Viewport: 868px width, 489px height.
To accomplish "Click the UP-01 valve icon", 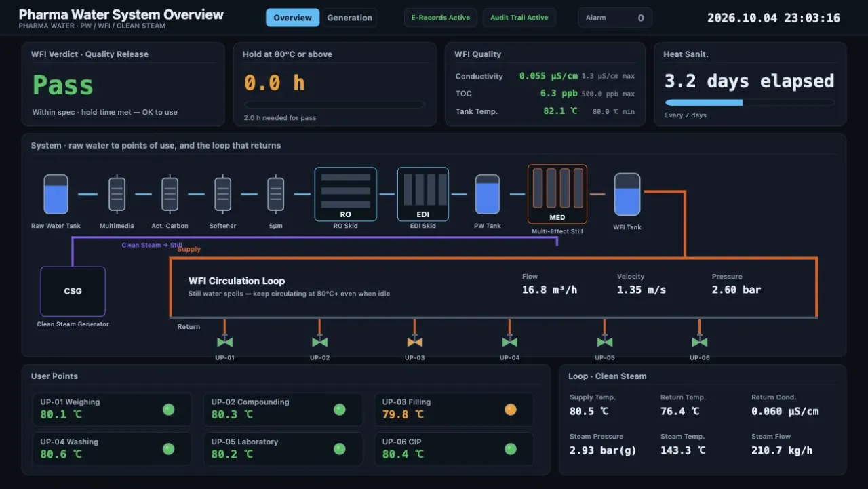I will (224, 342).
